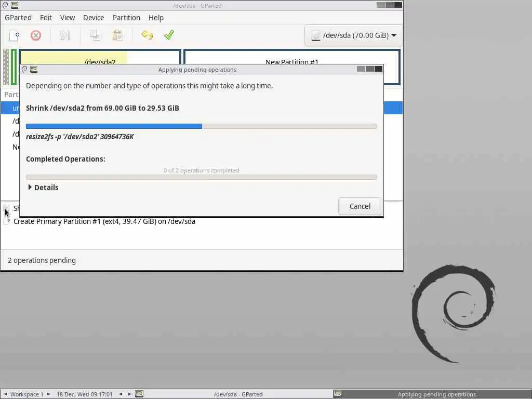Open the /dev/sda (70.00 GiB) device selector

click(x=353, y=35)
